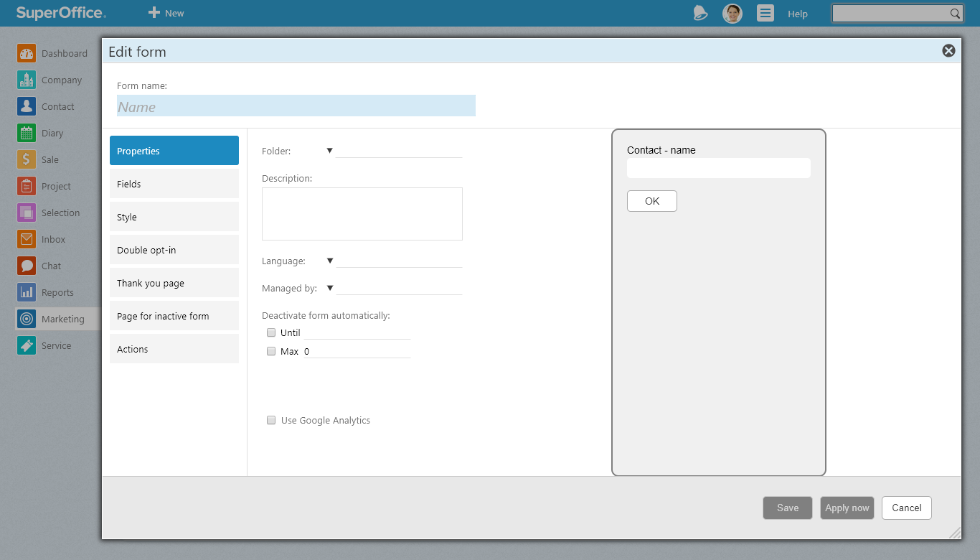Click the Cancel button
This screenshot has height=560, width=980.
(907, 508)
